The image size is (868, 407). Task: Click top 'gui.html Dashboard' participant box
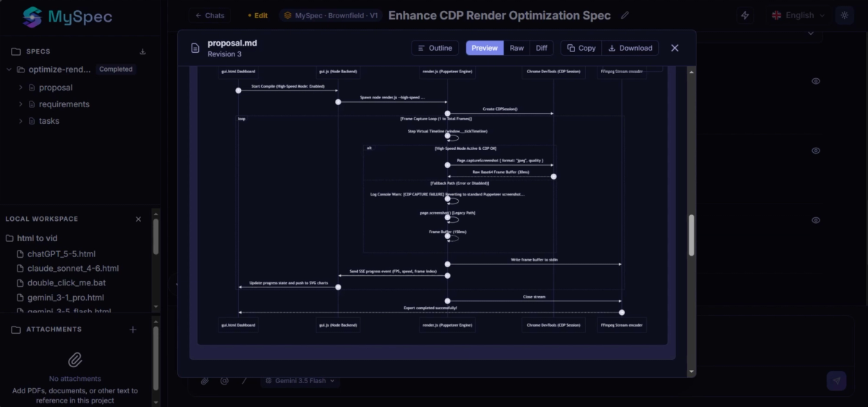pos(237,71)
